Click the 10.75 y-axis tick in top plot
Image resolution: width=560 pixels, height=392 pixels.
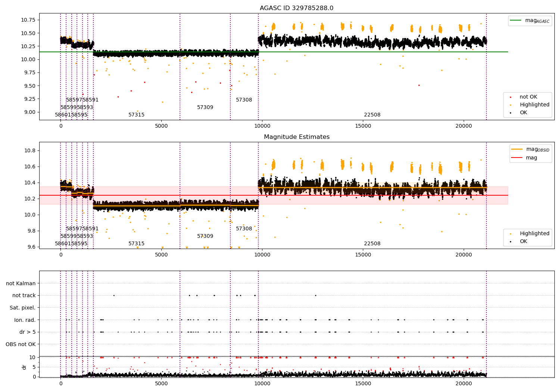28,20
